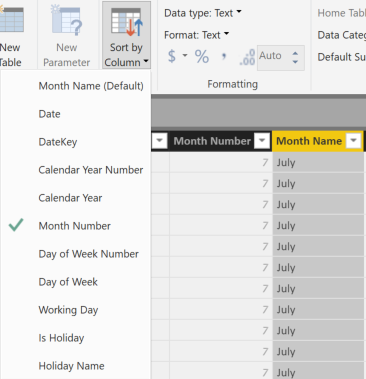Open the Sort by Column button

point(126,35)
